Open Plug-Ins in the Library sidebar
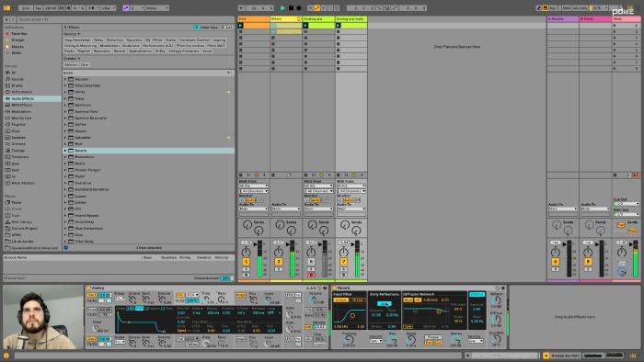Image resolution: width=644 pixels, height=362 pixels. (18, 125)
